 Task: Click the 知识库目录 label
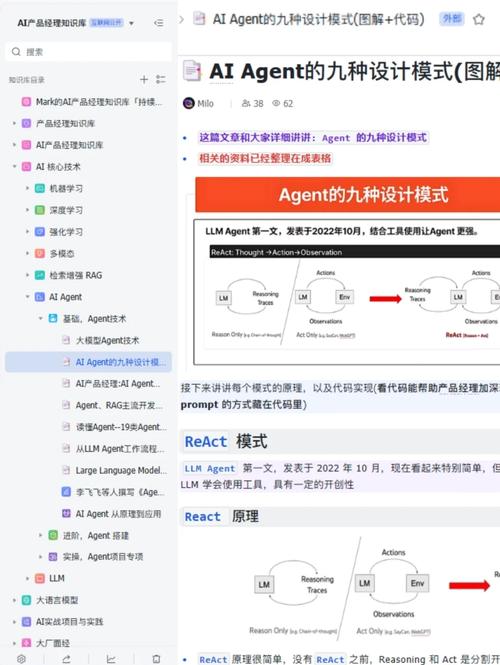[27, 80]
